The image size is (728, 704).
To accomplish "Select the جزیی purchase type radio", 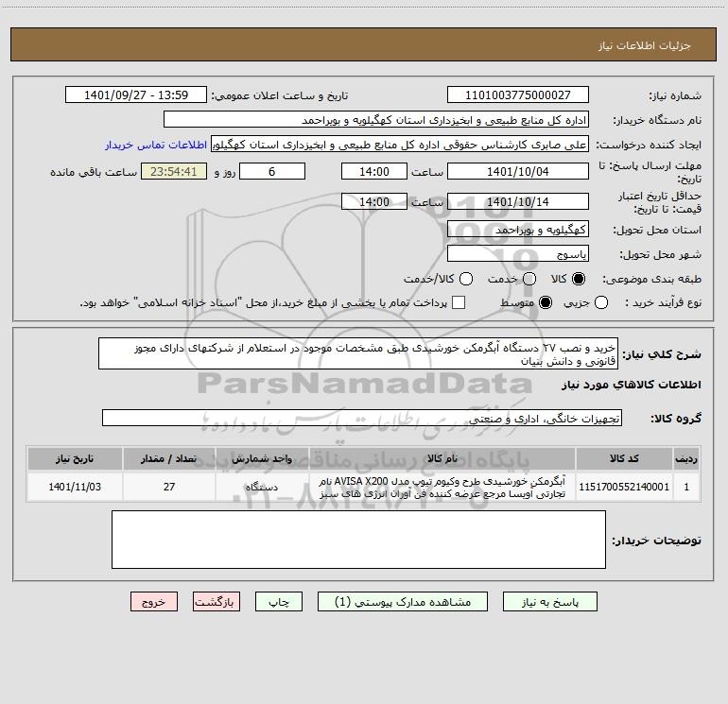I will tap(601, 302).
